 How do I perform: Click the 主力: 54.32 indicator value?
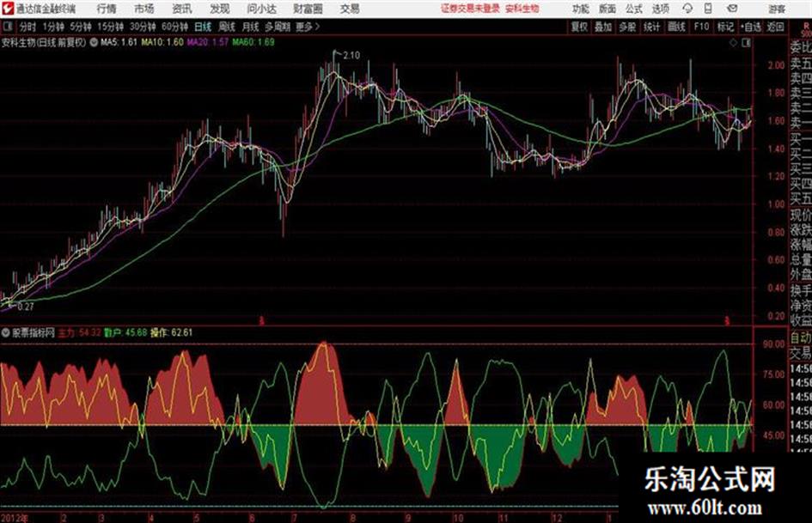click(80, 332)
